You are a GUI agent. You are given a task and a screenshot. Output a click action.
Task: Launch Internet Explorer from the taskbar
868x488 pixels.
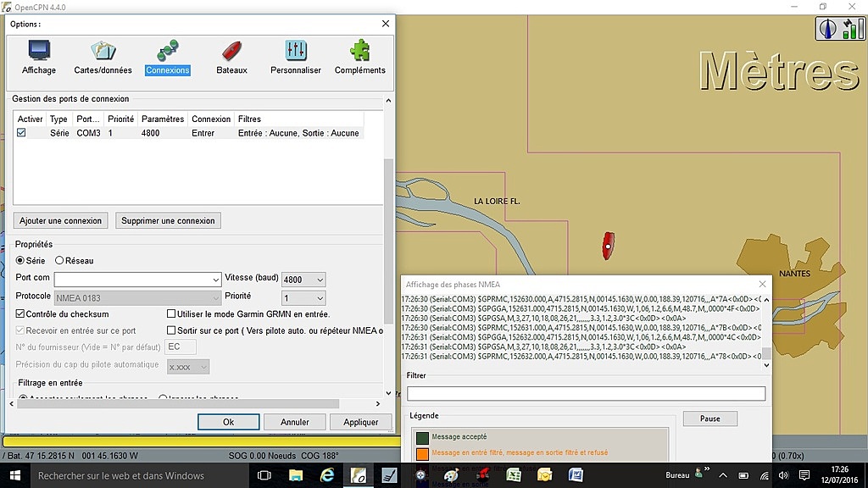click(327, 475)
